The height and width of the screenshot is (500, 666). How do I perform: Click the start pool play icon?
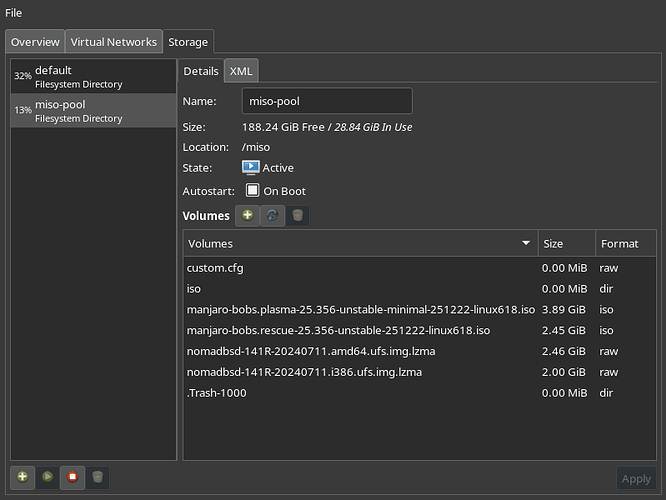click(x=47, y=477)
